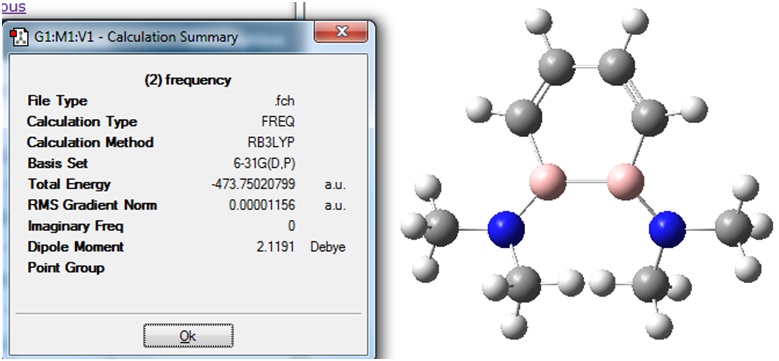Select the FREQ calculation type value
Image resolution: width=779 pixels, height=361 pixels.
tap(279, 122)
